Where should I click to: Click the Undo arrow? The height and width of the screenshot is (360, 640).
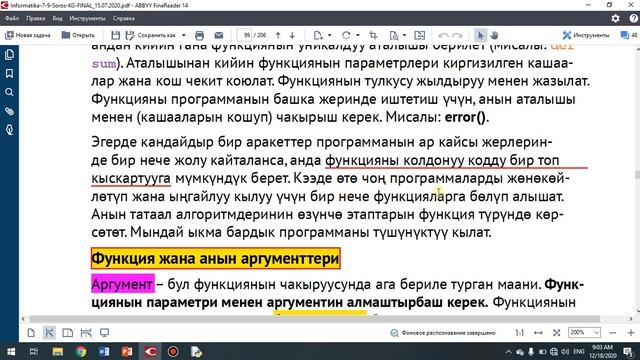pyautogui.click(x=443, y=35)
